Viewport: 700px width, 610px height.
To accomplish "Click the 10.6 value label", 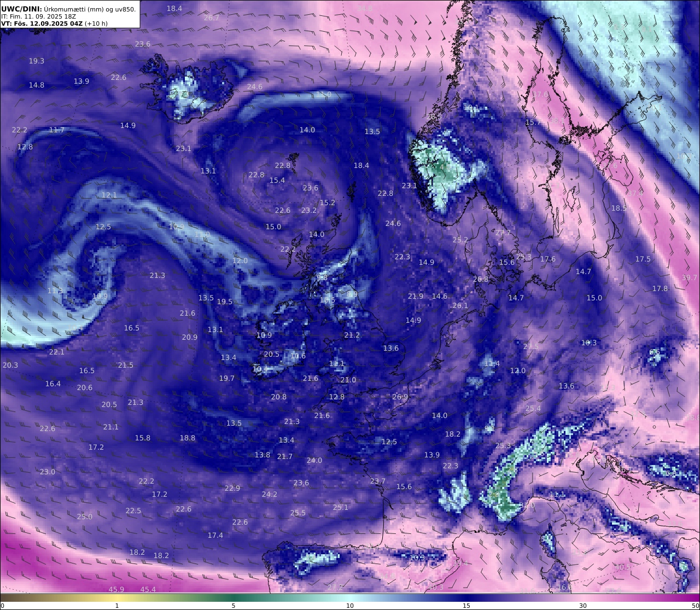I will click(298, 356).
